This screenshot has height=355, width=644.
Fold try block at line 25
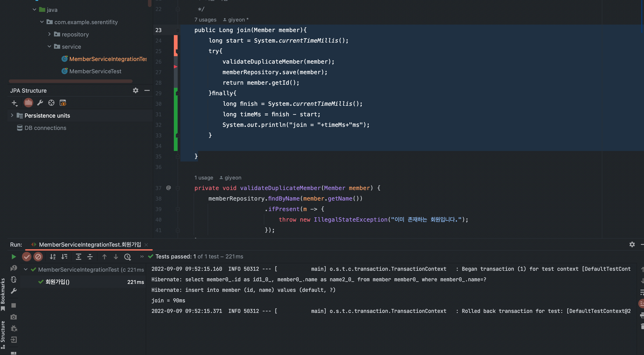tap(178, 51)
